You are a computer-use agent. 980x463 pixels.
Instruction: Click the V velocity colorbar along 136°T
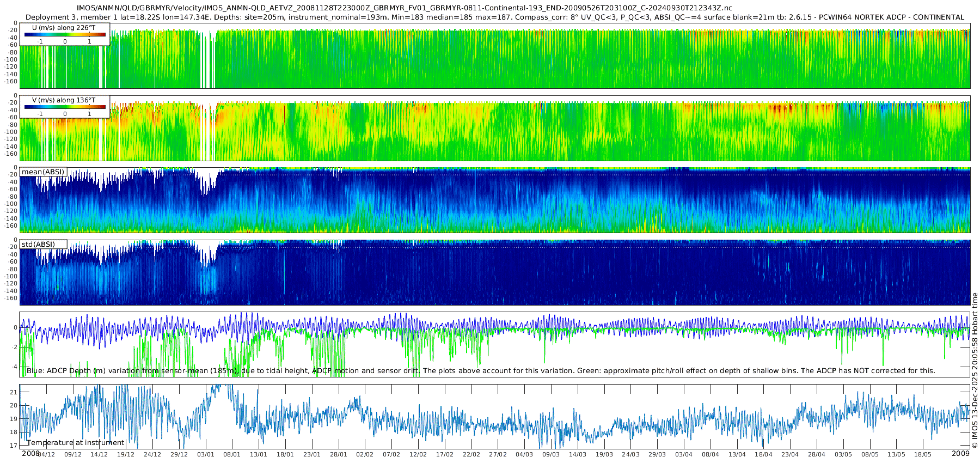point(65,107)
